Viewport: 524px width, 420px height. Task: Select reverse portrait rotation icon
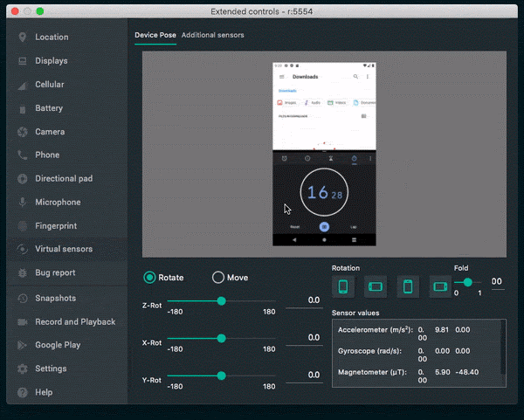407,286
